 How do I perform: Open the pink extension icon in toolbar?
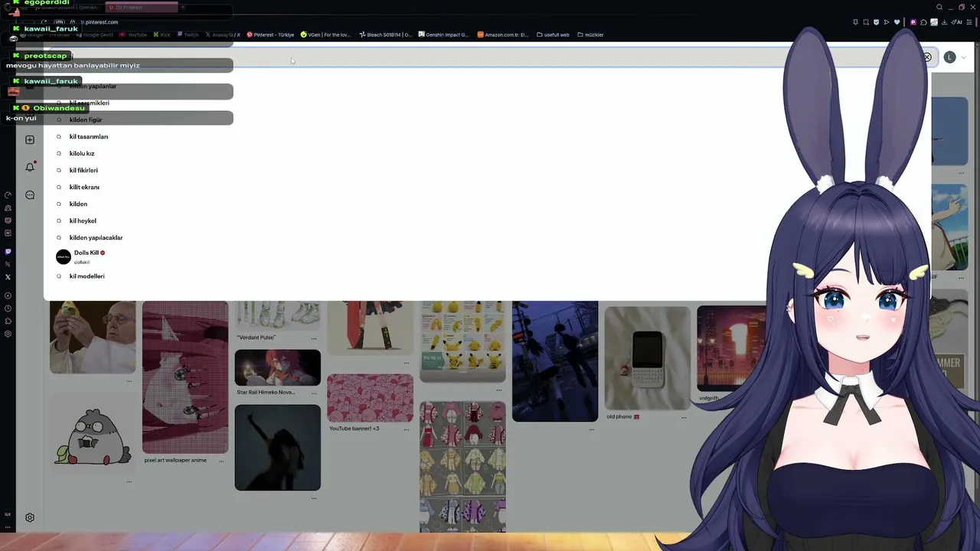(x=913, y=22)
